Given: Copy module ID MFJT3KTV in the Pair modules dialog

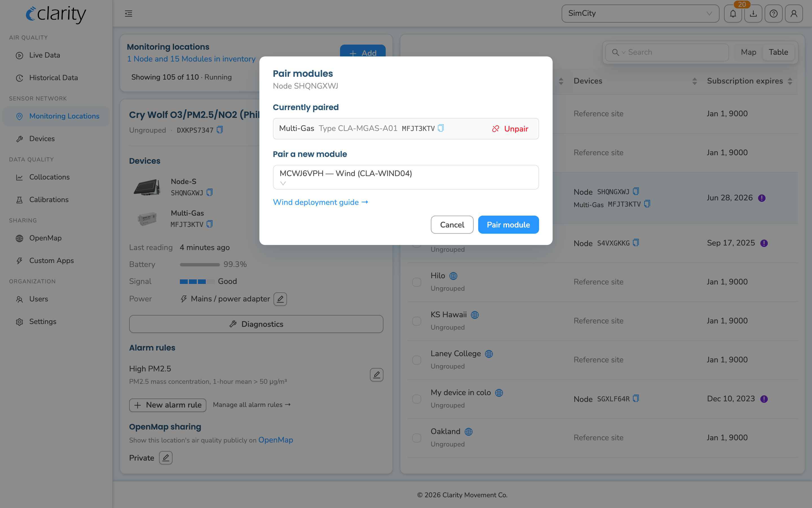Looking at the screenshot, I should pos(441,128).
